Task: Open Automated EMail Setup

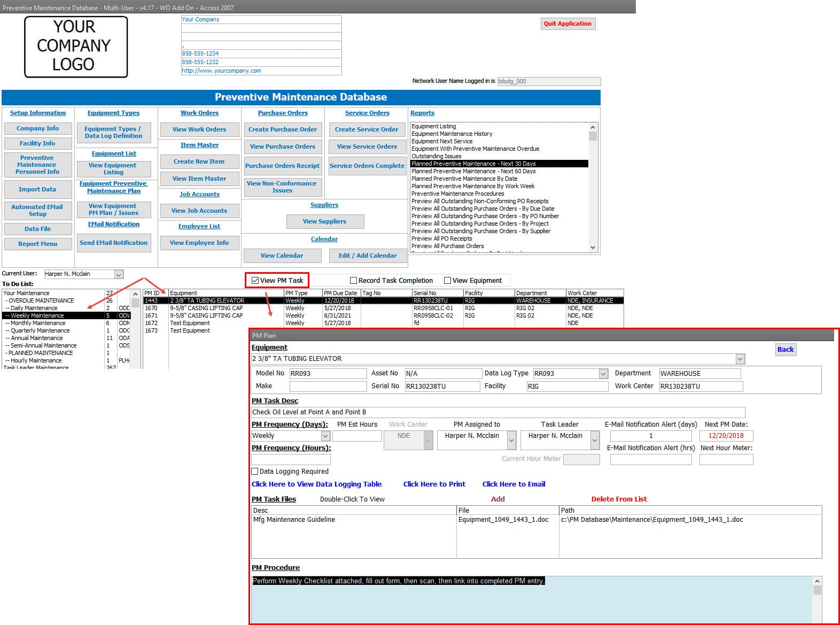Action: point(37,210)
